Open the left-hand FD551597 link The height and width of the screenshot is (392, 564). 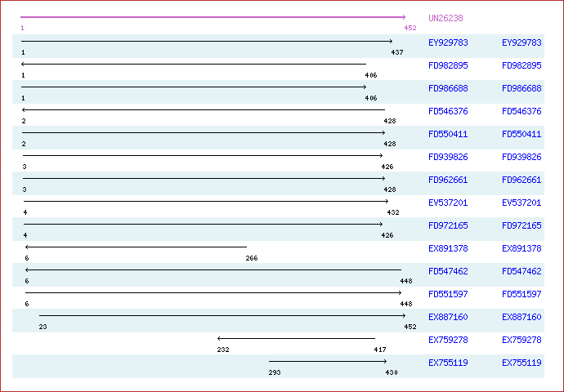point(448,294)
